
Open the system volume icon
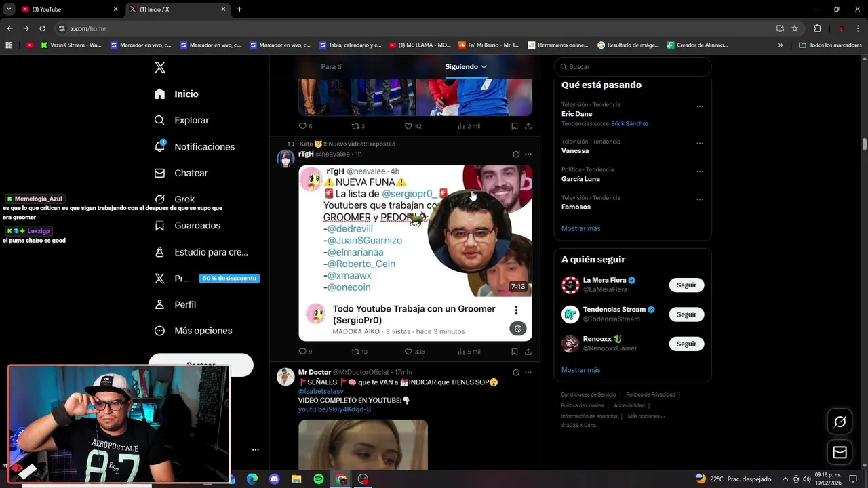coord(807,479)
